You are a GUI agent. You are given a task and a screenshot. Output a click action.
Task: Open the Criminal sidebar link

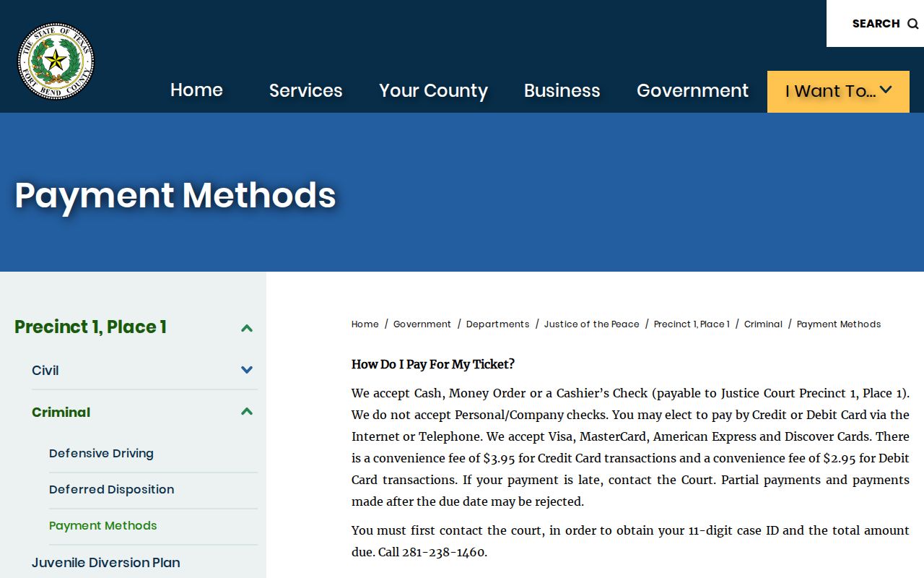[61, 413]
